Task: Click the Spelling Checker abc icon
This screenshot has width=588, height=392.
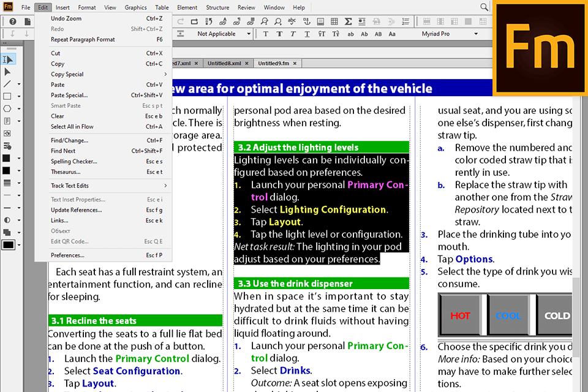Action: [292, 21]
